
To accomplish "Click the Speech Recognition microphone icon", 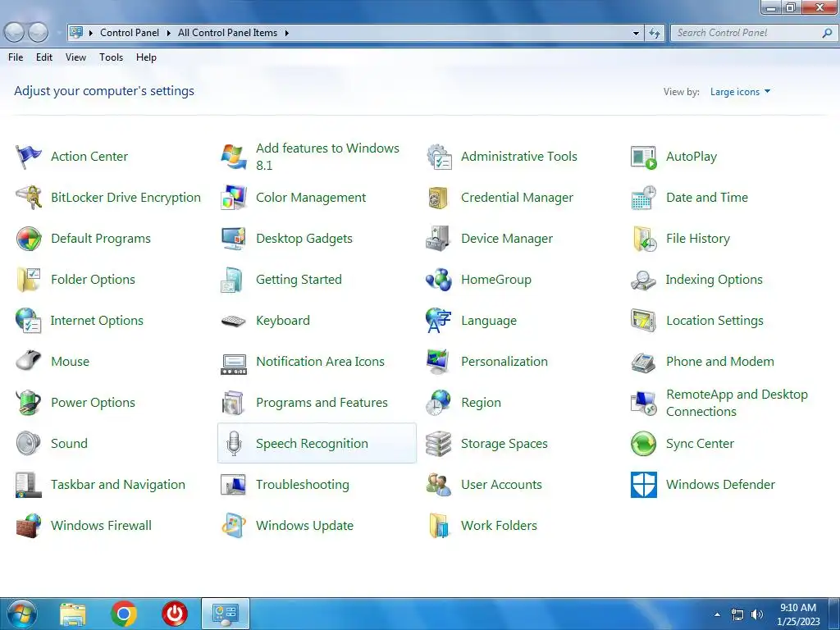I will [x=234, y=444].
